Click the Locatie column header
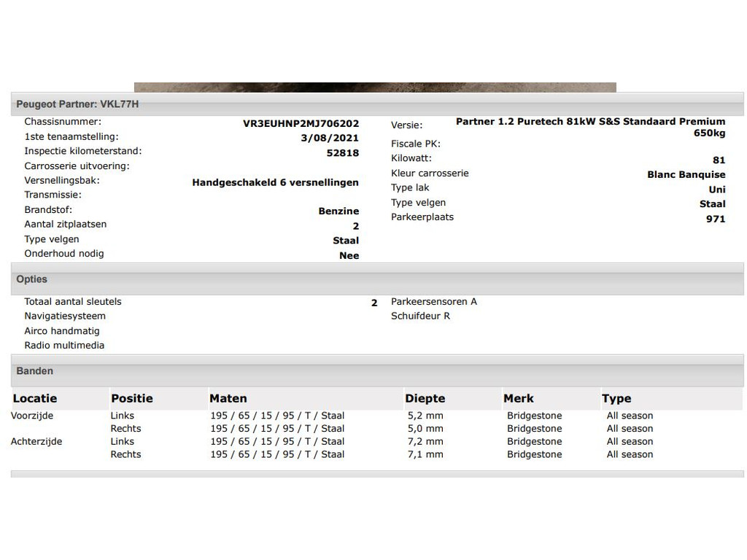 [x=35, y=399]
